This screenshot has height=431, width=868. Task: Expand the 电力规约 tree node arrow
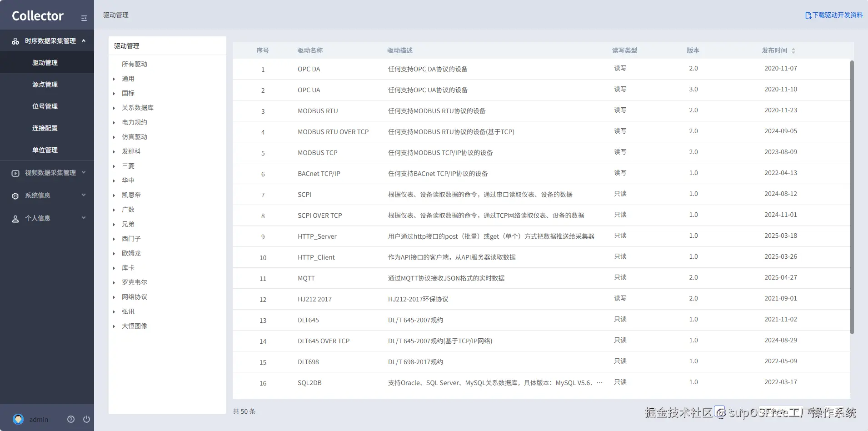coord(114,123)
